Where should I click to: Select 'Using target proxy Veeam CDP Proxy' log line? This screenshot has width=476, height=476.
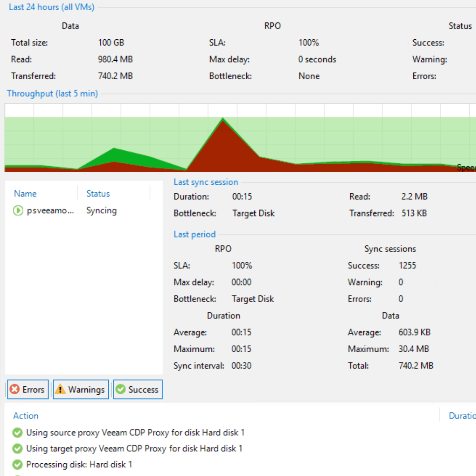134,449
